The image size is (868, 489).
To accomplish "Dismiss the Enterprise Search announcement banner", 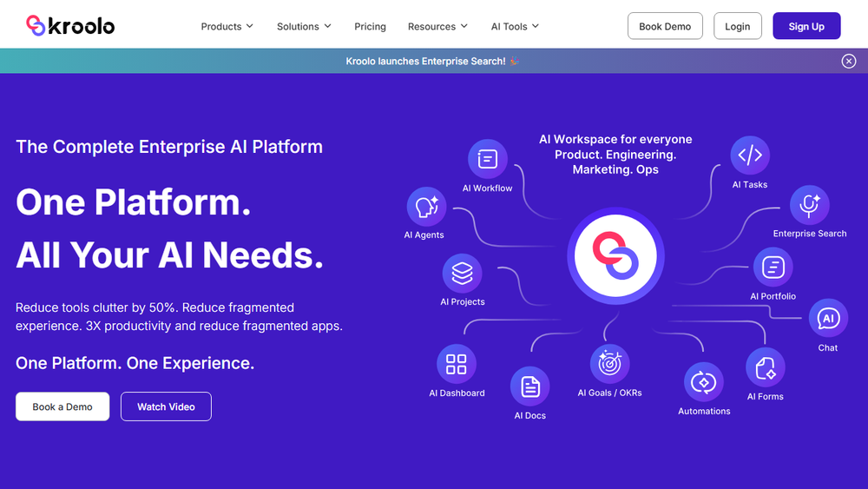I will [x=849, y=61].
